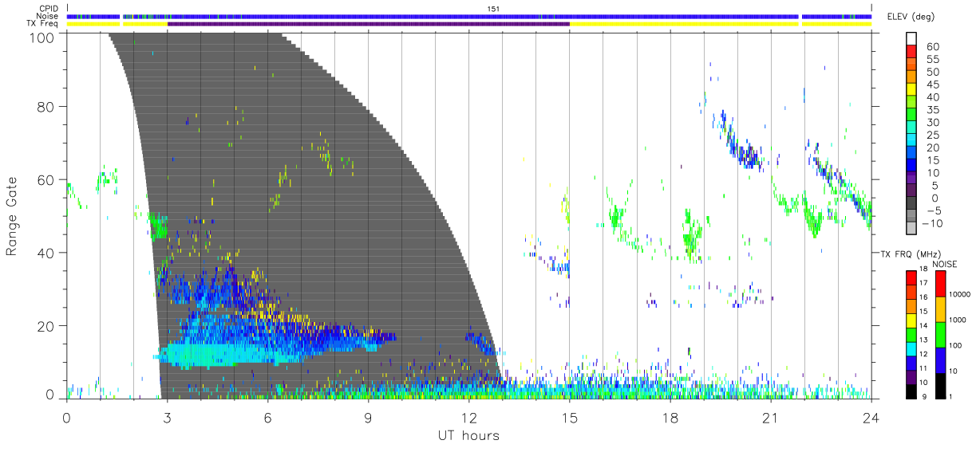The width and height of the screenshot is (980, 452).
Task: Pick the black bottom swatch of NOISE legend
Action: [x=939, y=387]
